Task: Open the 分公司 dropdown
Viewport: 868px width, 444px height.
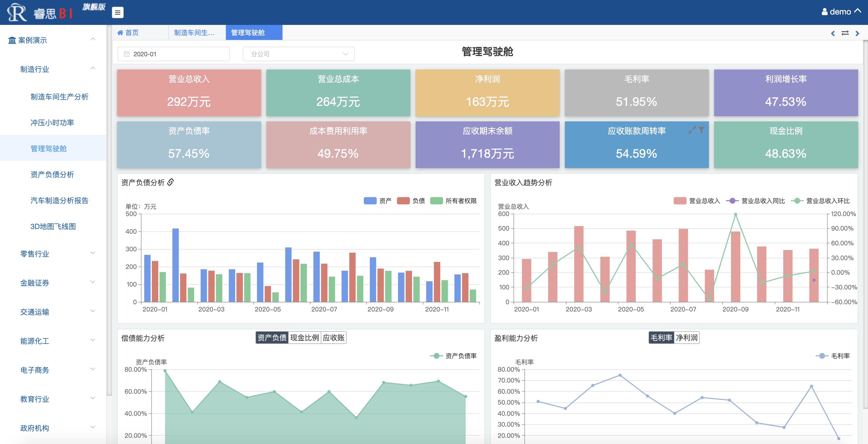Action: pos(298,54)
